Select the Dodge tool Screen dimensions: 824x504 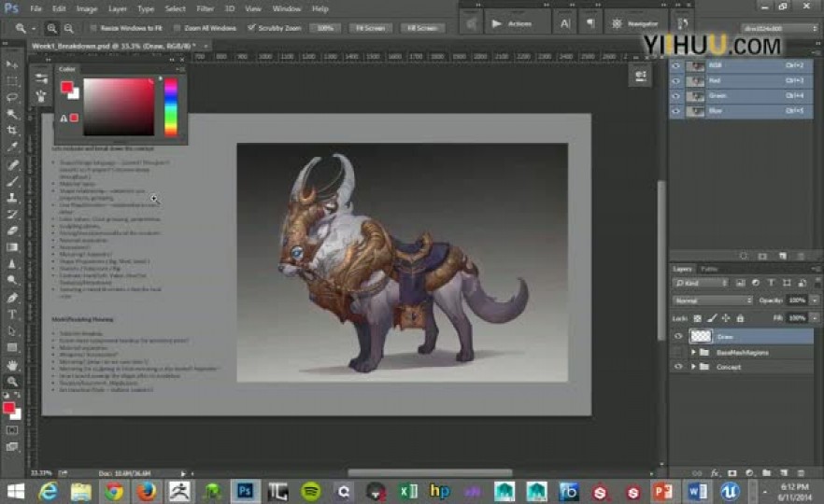11,280
